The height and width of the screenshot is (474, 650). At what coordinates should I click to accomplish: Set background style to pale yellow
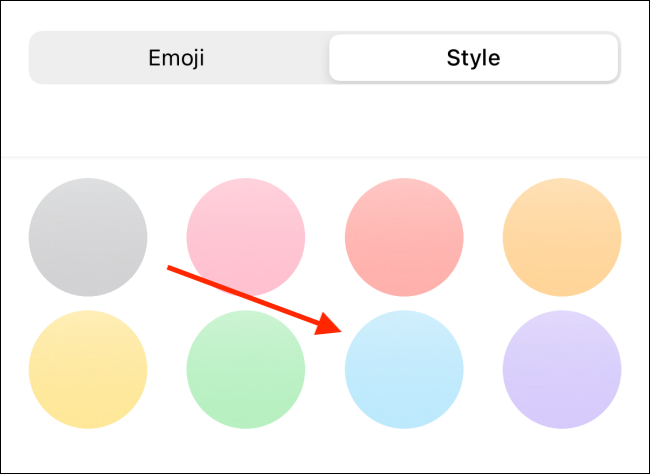coord(88,369)
